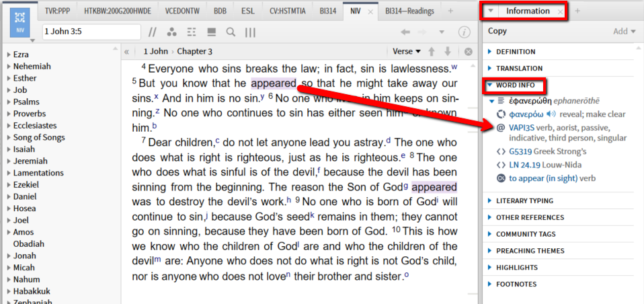Jump to the previous verse with the up arrow
Image resolution: width=644 pixels, height=304 pixels.
pyautogui.click(x=432, y=52)
